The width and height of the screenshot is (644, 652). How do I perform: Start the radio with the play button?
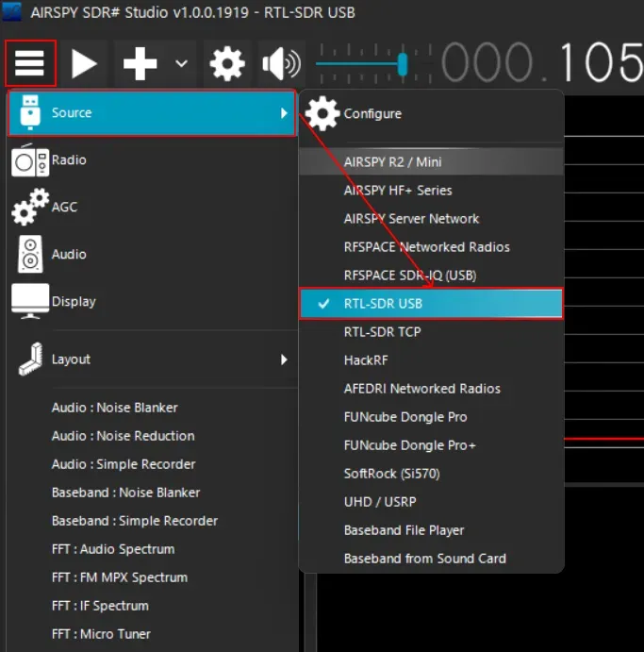(x=84, y=63)
